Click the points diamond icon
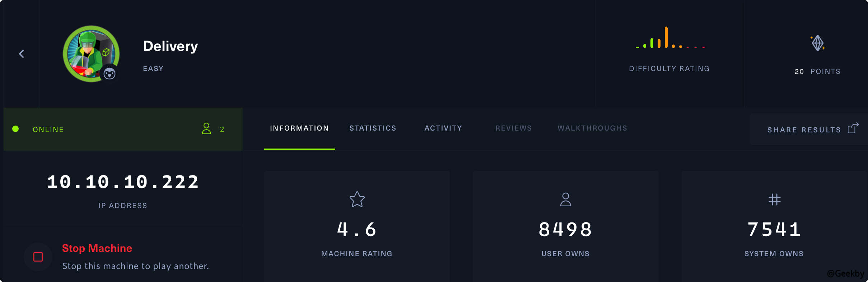This screenshot has height=282, width=868. [x=818, y=43]
